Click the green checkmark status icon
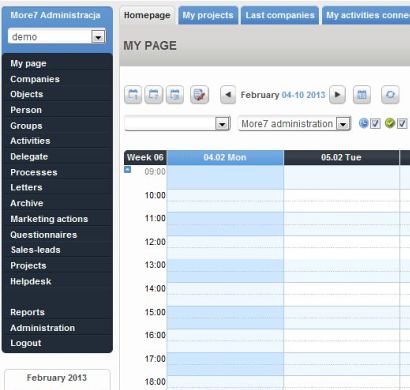The height and width of the screenshot is (390, 410). [389, 123]
